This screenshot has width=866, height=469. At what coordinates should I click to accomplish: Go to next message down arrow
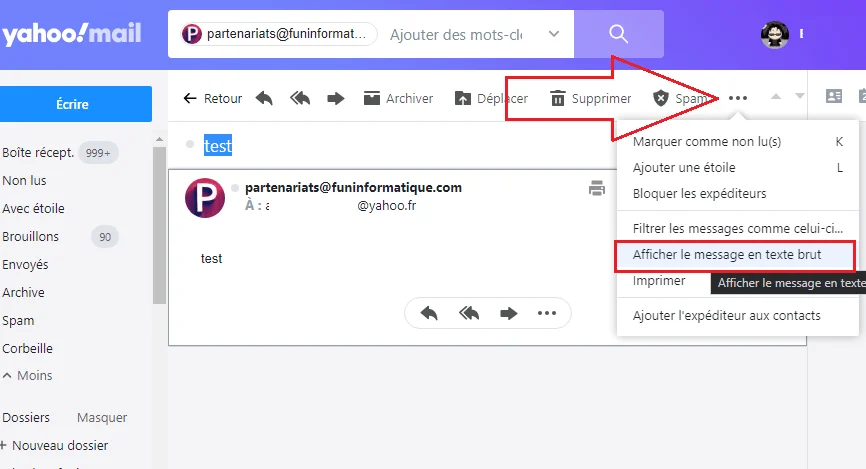tap(800, 97)
